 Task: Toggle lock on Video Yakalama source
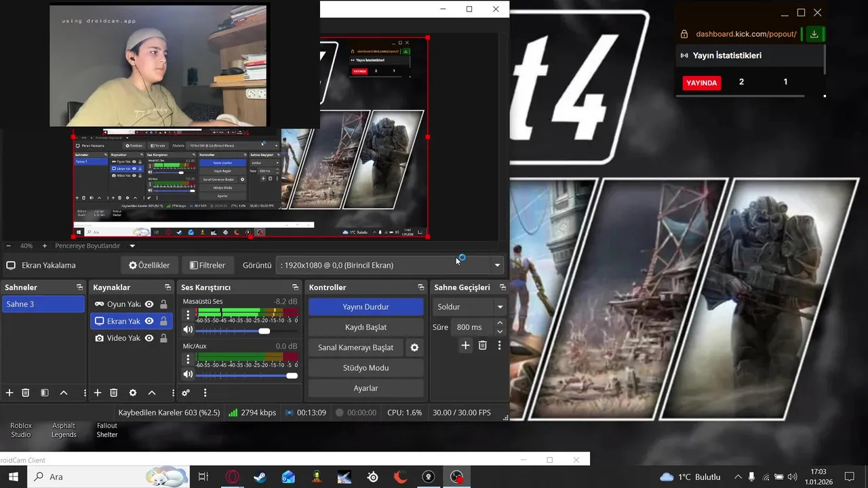(163, 338)
